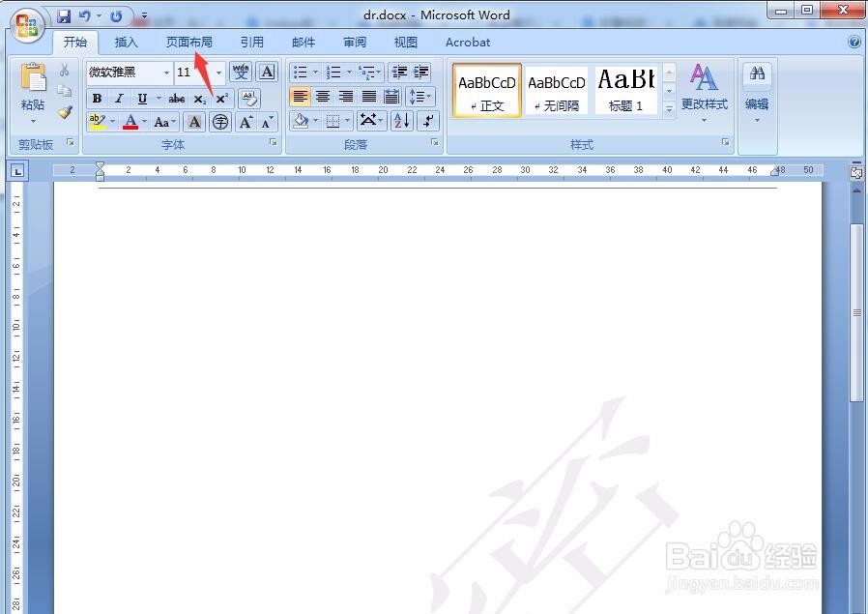Click the Office button

point(26,25)
